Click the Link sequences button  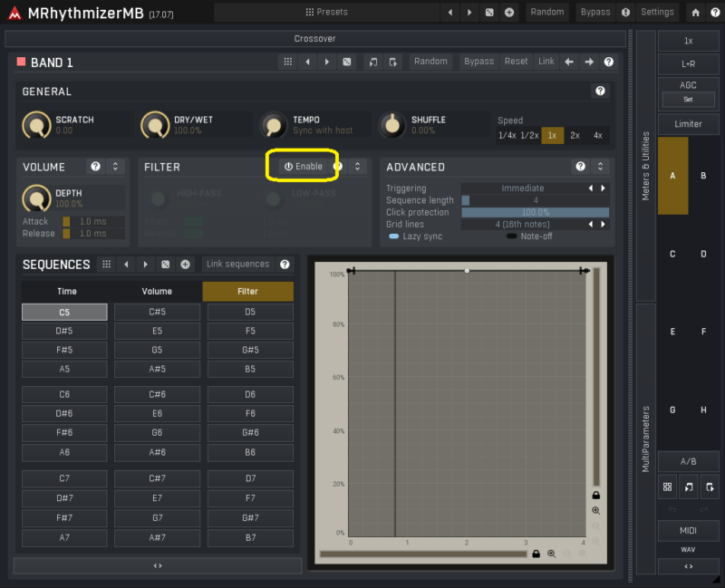(x=237, y=265)
